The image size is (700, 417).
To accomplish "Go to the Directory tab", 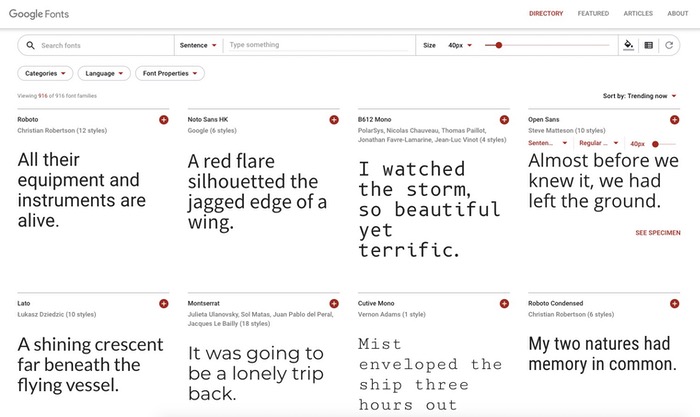I will pyautogui.click(x=546, y=13).
